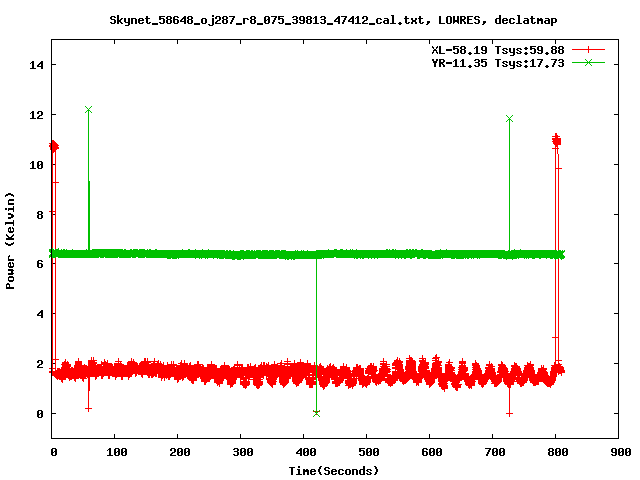Click the red legend line sample
The image size is (640, 480).
tap(588, 50)
